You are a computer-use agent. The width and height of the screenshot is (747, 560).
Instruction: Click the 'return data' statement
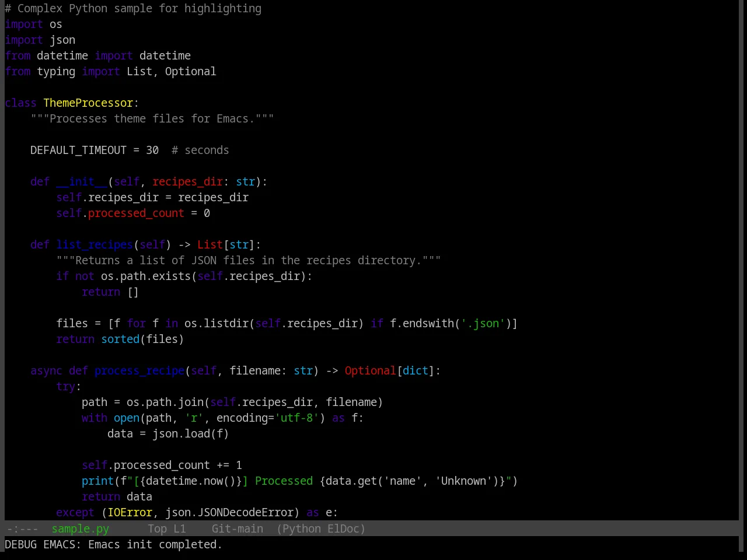pos(117,497)
